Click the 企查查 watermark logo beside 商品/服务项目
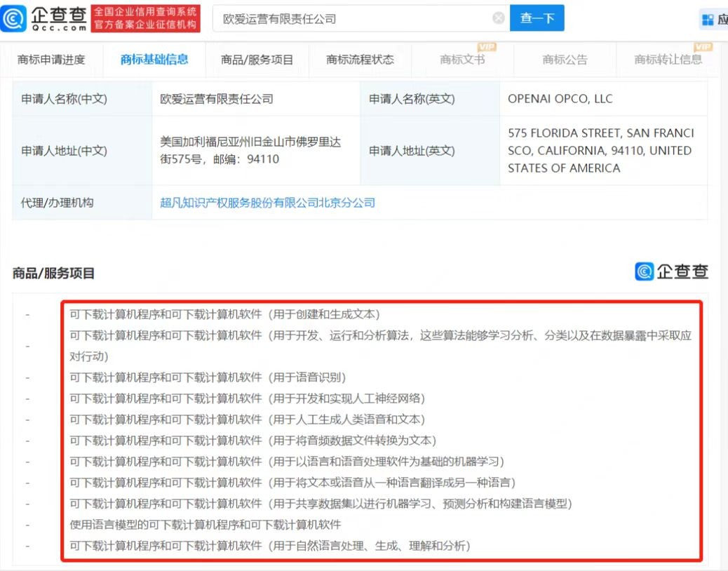 (671, 271)
